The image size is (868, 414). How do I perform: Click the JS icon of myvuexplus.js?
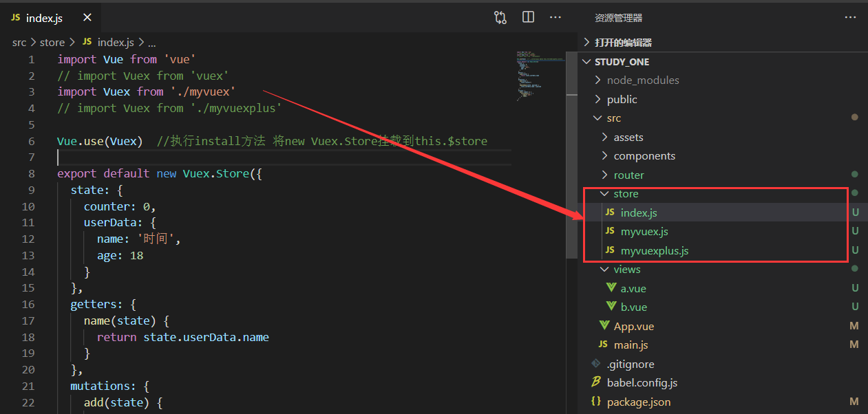tap(610, 250)
